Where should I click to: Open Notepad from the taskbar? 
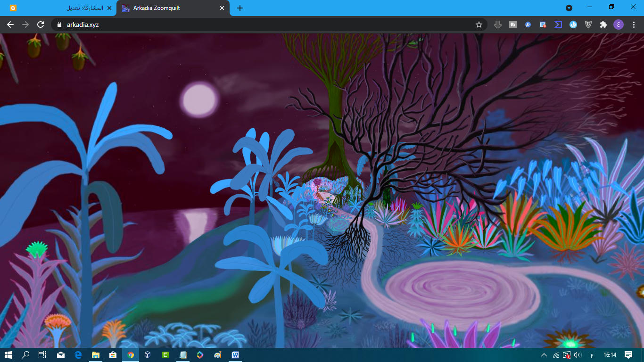coord(183,355)
